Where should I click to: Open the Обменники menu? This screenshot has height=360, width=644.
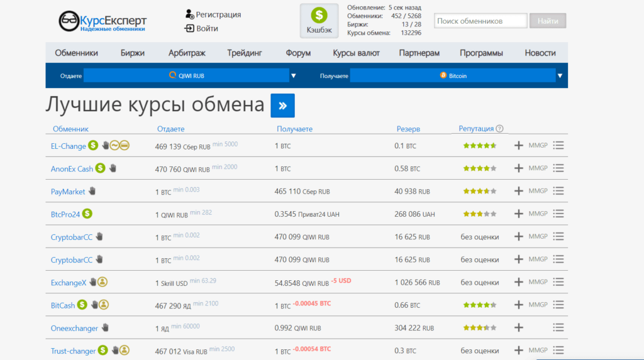click(x=76, y=53)
